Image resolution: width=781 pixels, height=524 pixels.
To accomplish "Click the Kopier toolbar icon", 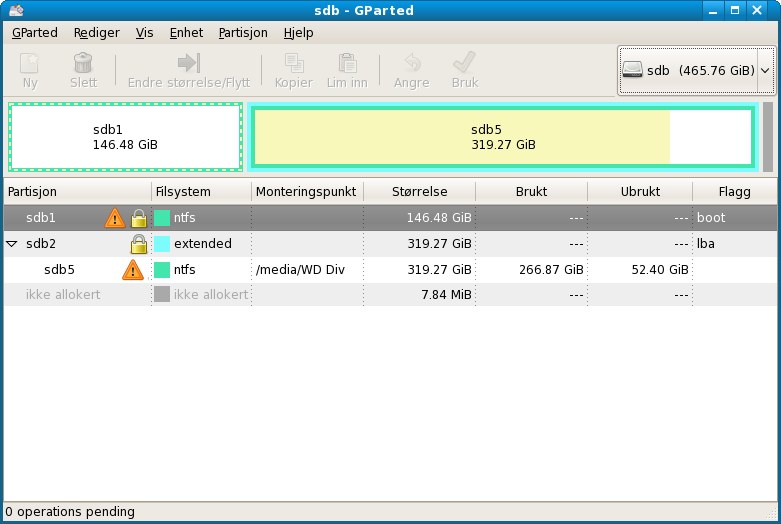I will (x=294, y=63).
